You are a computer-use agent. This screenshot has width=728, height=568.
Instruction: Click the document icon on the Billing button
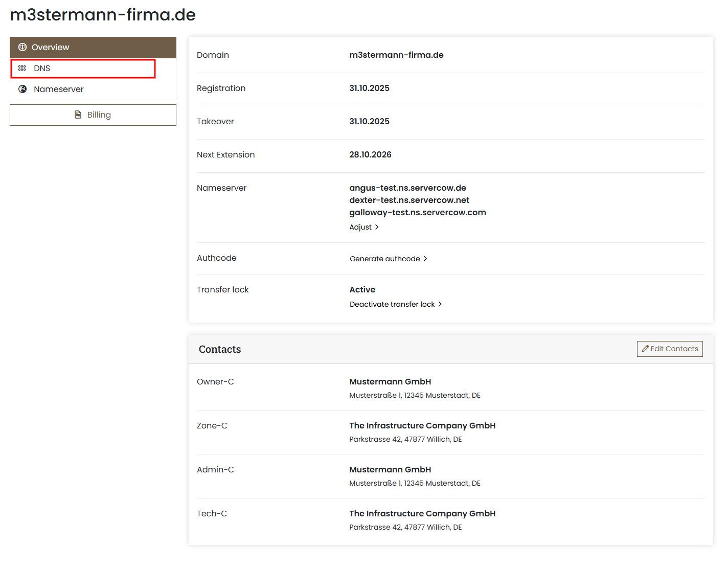[78, 115]
